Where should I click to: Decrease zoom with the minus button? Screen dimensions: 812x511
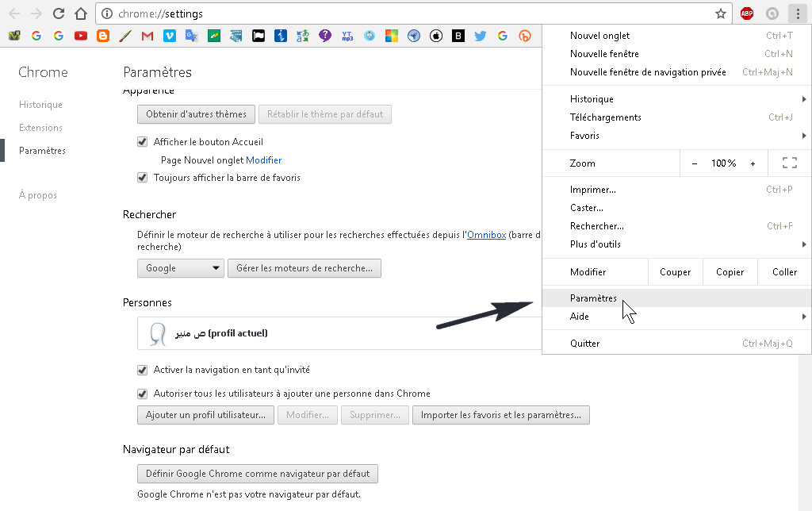click(x=695, y=163)
